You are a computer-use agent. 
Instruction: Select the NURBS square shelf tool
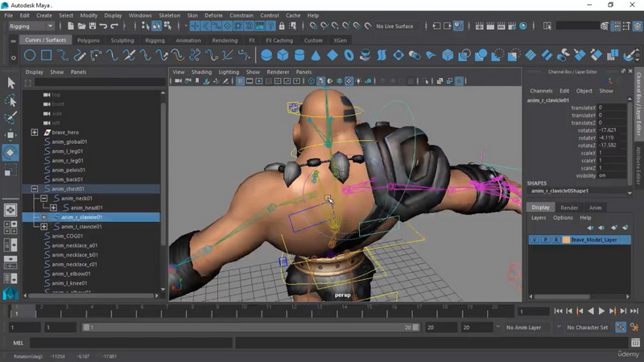point(46,55)
